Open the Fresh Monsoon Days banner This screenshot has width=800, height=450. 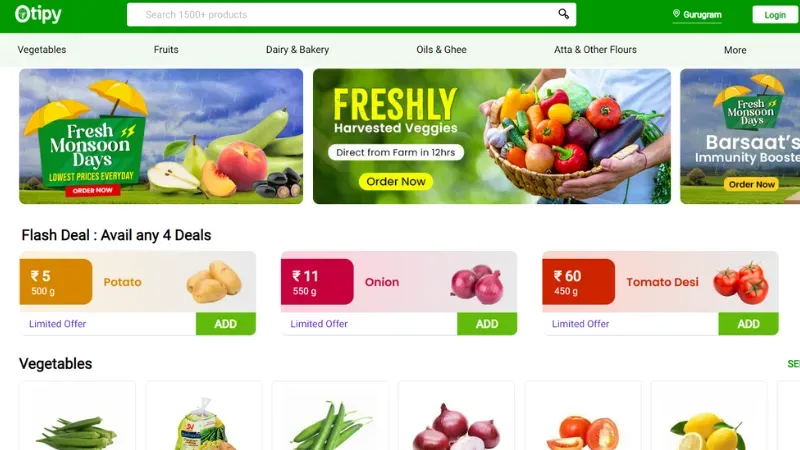pos(161,136)
